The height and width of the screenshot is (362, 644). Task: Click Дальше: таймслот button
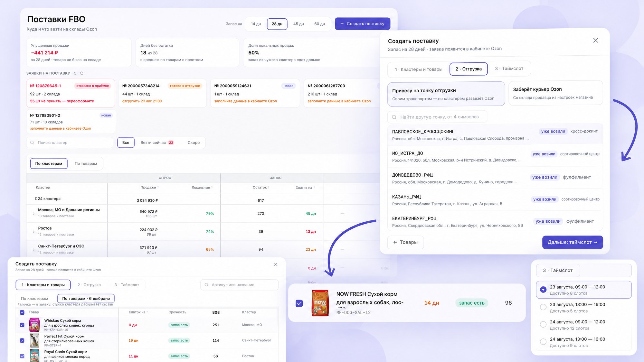pos(572,242)
